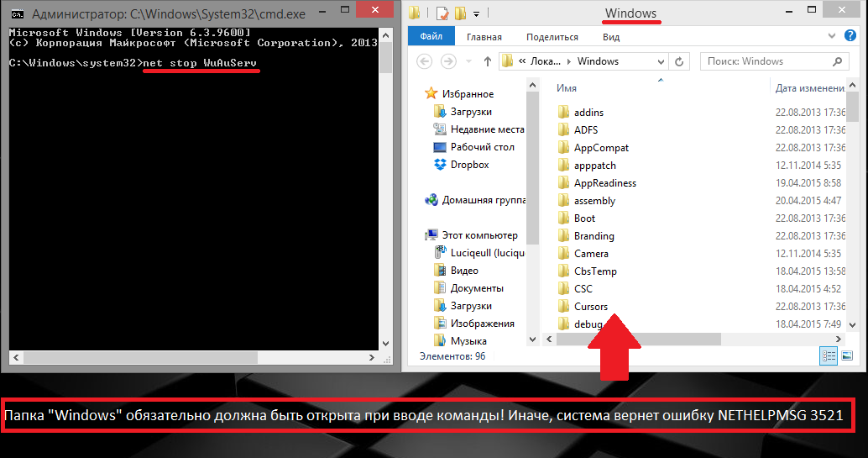868x458 pixels.
Task: Select the AppReadiness folder
Action: [x=604, y=183]
